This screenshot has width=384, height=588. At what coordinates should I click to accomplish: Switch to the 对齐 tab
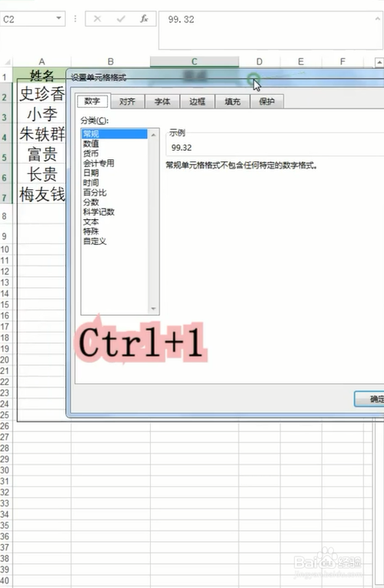[x=127, y=102]
